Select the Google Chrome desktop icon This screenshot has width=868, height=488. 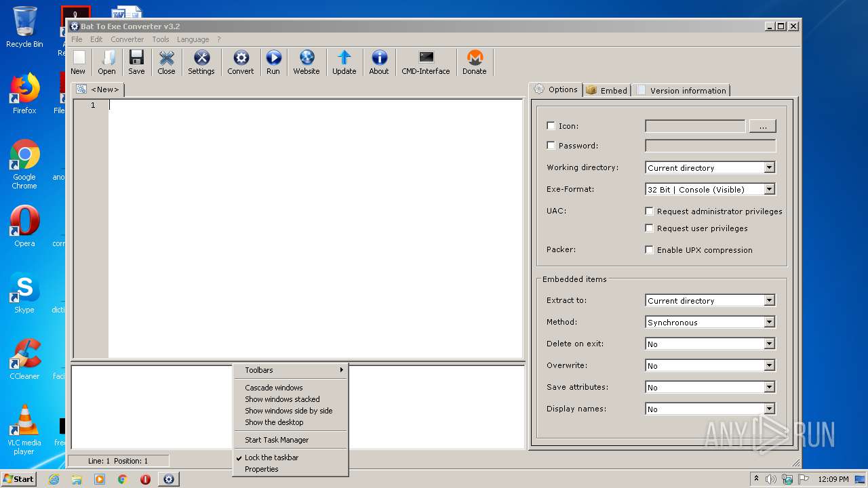pyautogui.click(x=24, y=165)
